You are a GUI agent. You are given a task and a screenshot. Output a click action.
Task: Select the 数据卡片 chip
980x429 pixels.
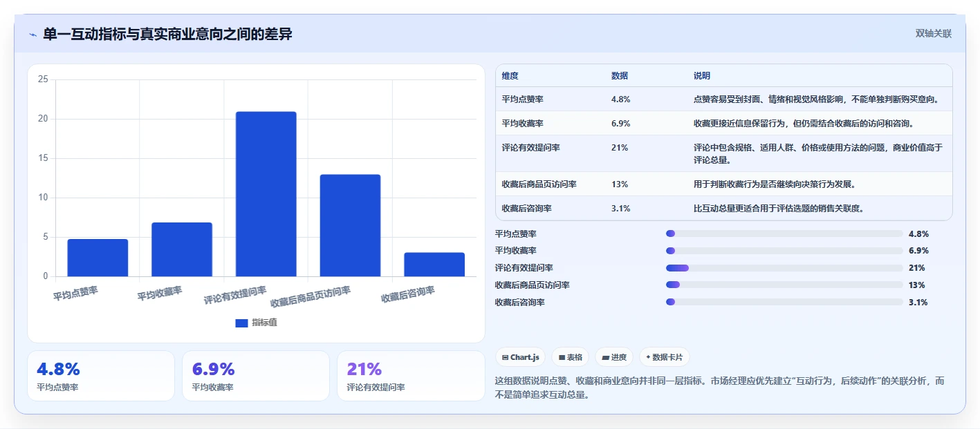(x=664, y=357)
